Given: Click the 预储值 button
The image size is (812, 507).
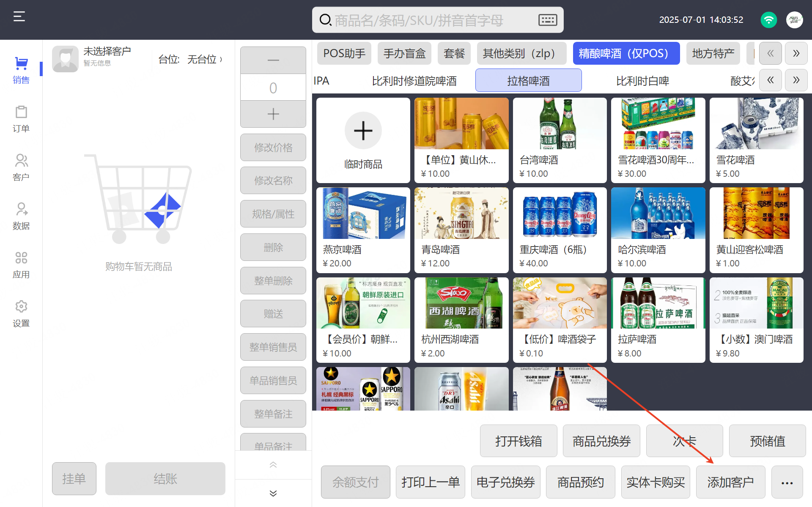Looking at the screenshot, I should click(x=768, y=441).
